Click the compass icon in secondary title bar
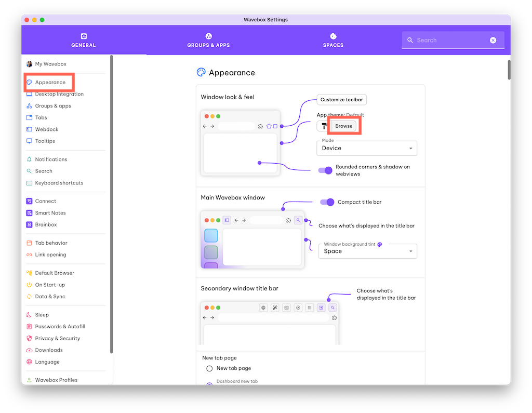The height and width of the screenshot is (413, 532). (x=298, y=308)
